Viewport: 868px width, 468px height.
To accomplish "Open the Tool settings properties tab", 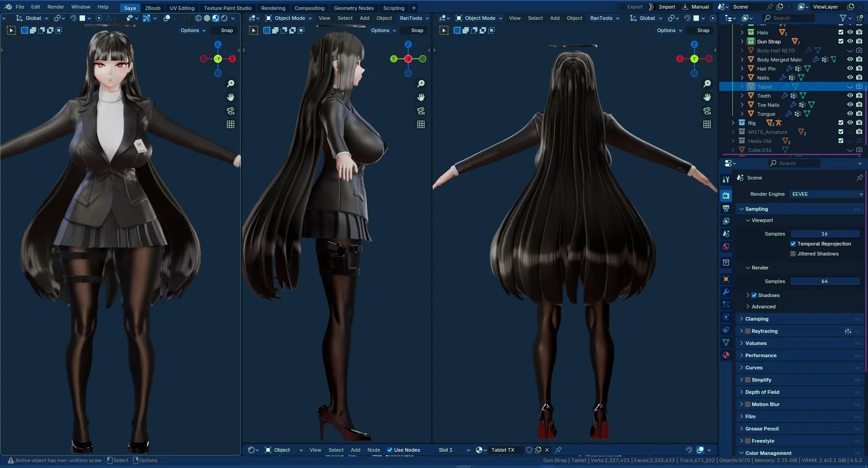I will click(x=726, y=179).
